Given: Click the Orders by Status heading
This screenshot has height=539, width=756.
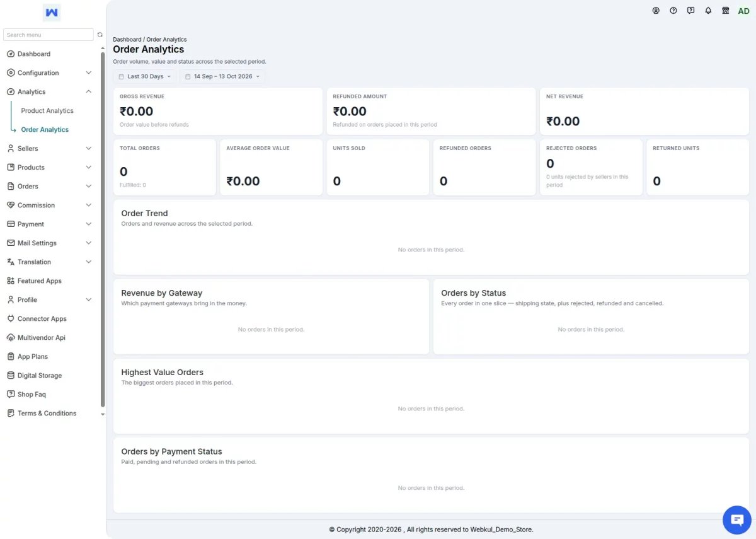Looking at the screenshot, I should (x=474, y=293).
